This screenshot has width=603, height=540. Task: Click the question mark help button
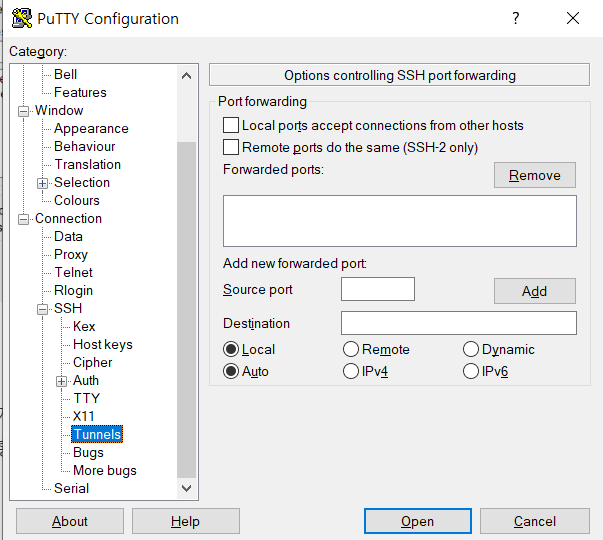pyautogui.click(x=516, y=18)
